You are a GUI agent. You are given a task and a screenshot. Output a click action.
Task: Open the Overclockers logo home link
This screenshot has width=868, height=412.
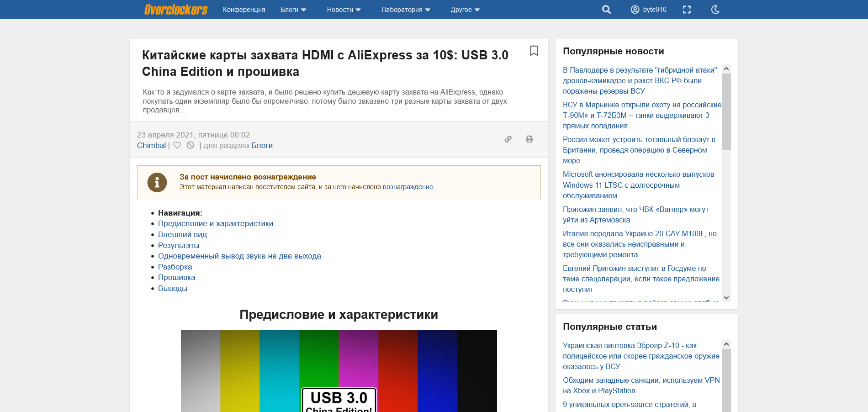coord(176,10)
